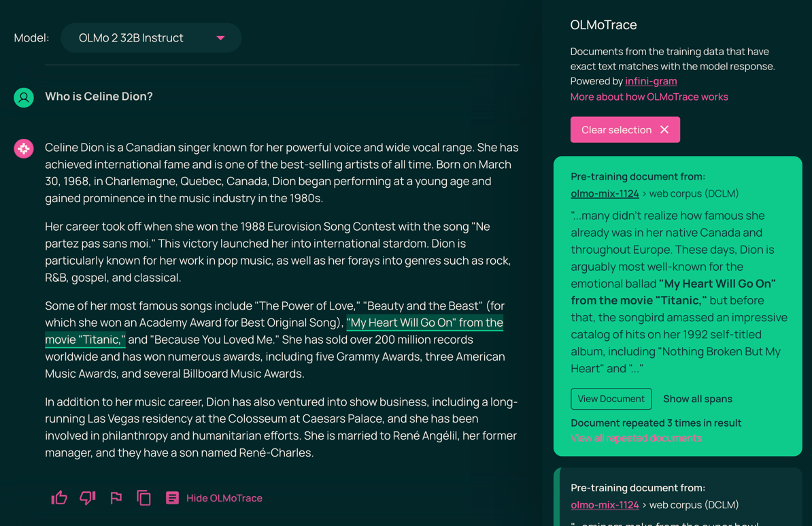Click the thumbs up feedback icon
This screenshot has height=526, width=812.
59,498
